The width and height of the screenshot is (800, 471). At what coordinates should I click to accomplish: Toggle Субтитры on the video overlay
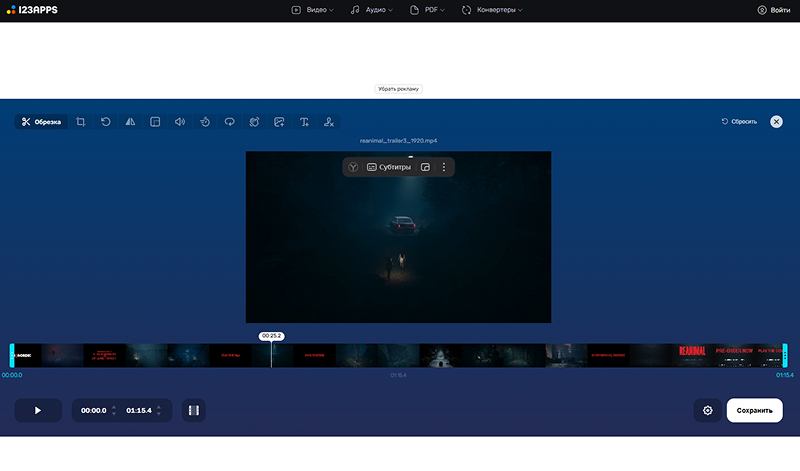(389, 167)
